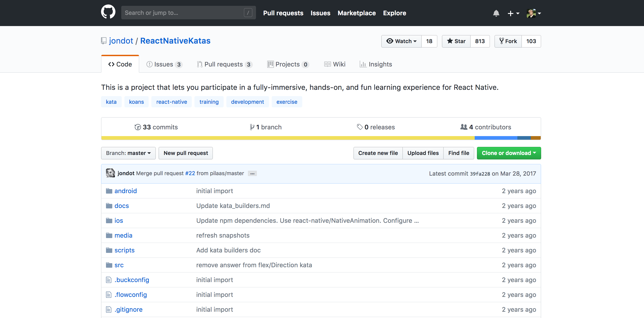
Task: Open the plus create-new menu
Action: pos(513,13)
